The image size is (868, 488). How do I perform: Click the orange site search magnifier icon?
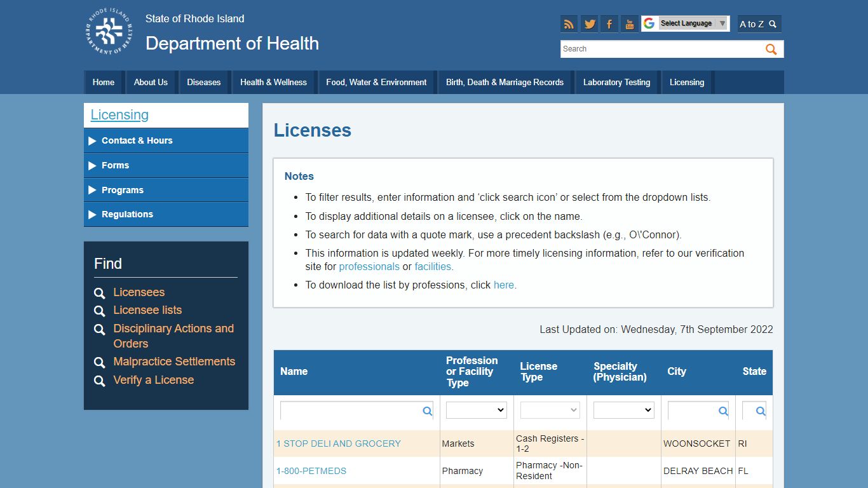[x=771, y=49]
